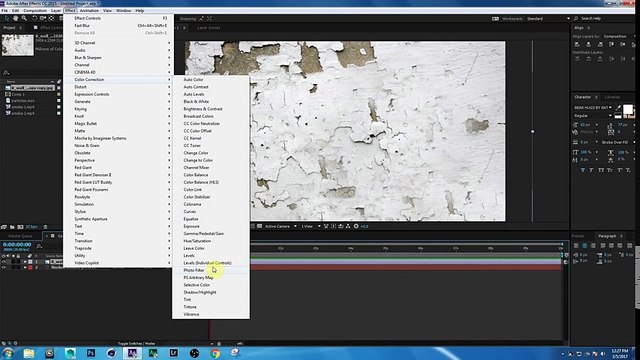The height and width of the screenshot is (360, 640).
Task: Select the Hand tool
Action: [x=16, y=18]
